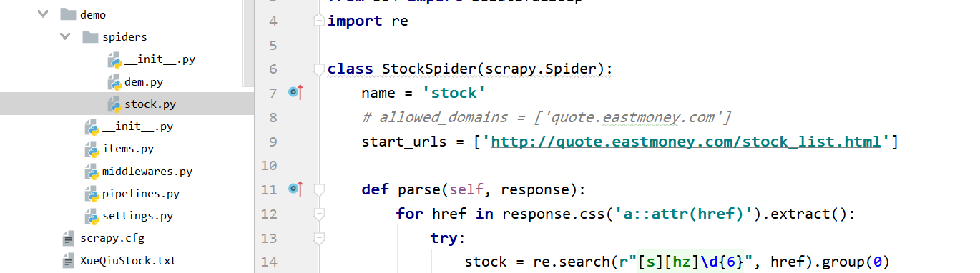Click the text file icon beside XueQiuStock.txt
980x273 pixels.
(x=68, y=260)
